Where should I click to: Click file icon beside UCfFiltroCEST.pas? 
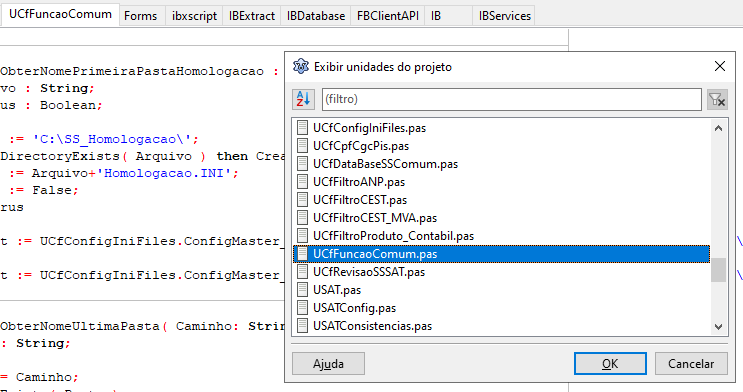(x=302, y=200)
